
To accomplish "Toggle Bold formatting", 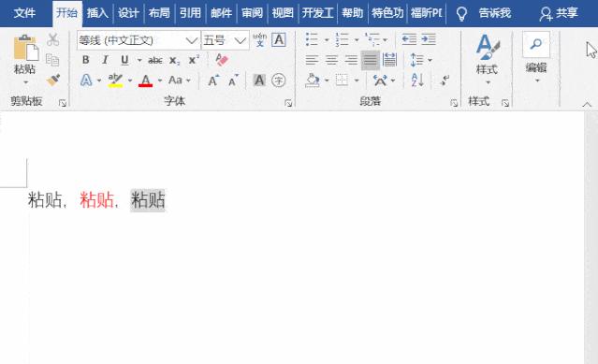I will [86, 60].
